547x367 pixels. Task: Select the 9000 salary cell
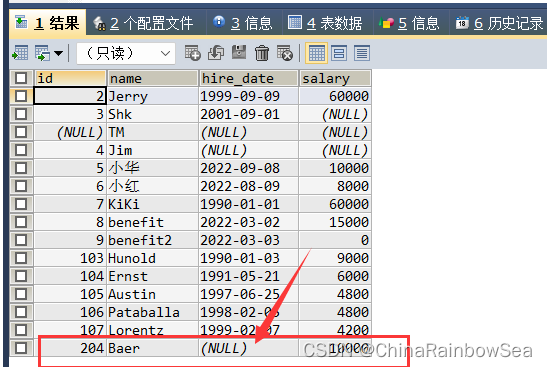click(335, 258)
